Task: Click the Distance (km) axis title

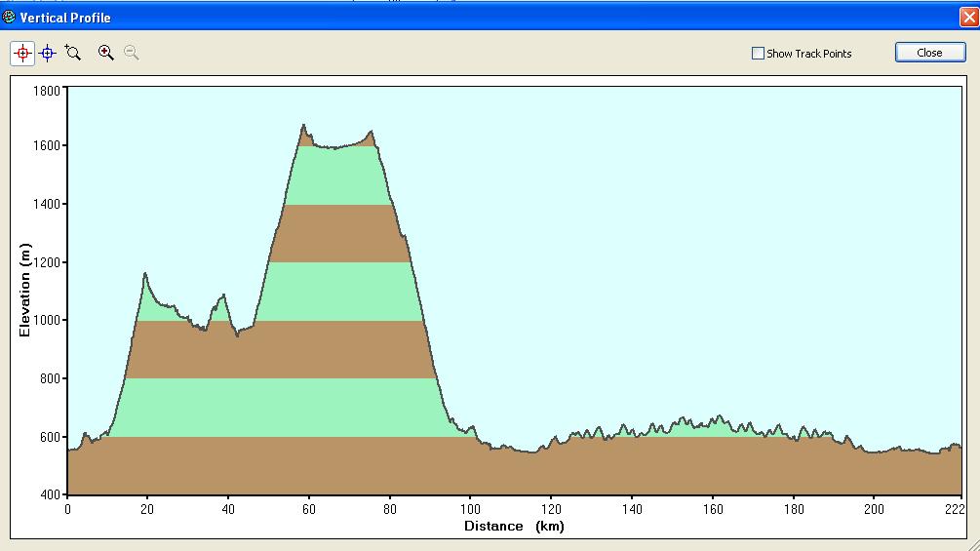Action: pyautogui.click(x=514, y=527)
